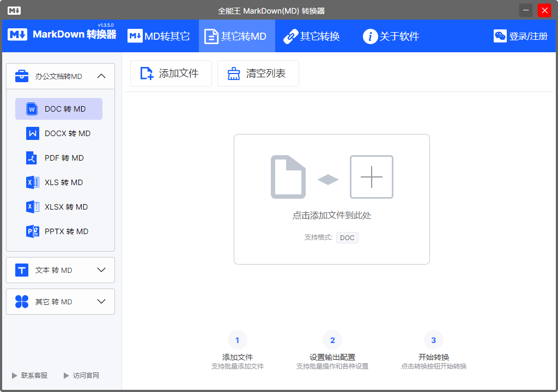The height and width of the screenshot is (392, 558).
Task: Click the 支持批量添加文件 caption
Action: tap(238, 366)
